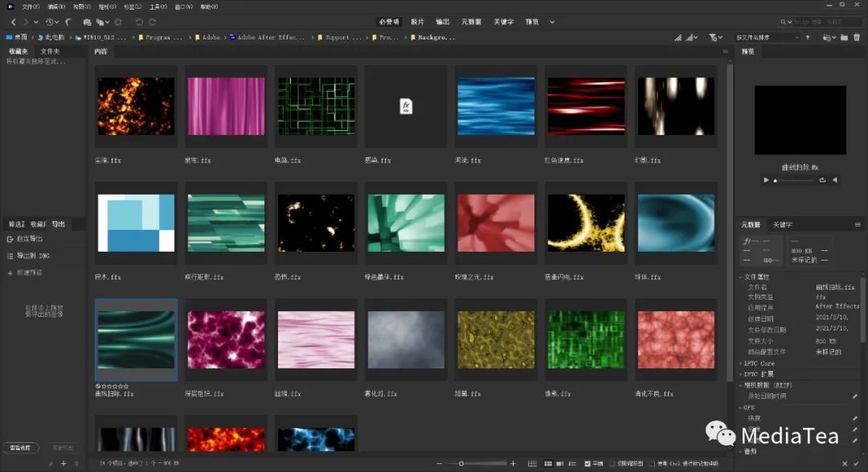Click the 新建预设 button

pos(30,273)
